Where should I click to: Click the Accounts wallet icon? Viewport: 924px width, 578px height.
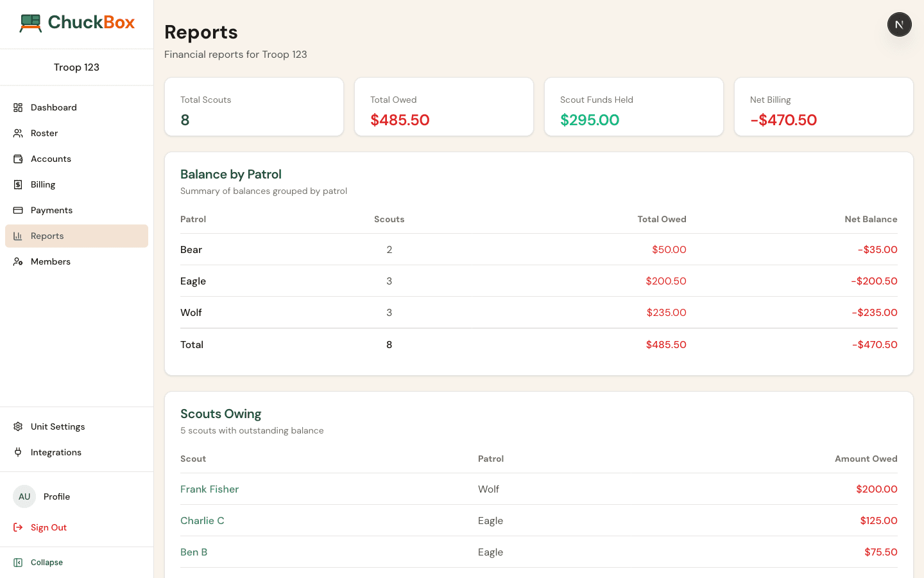click(18, 159)
